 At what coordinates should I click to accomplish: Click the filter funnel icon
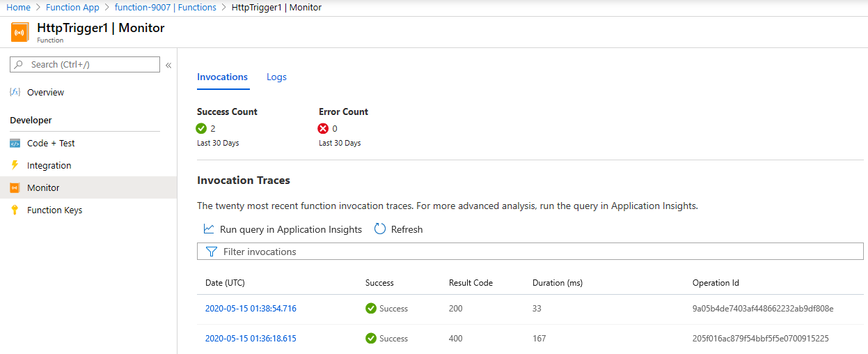(x=212, y=252)
